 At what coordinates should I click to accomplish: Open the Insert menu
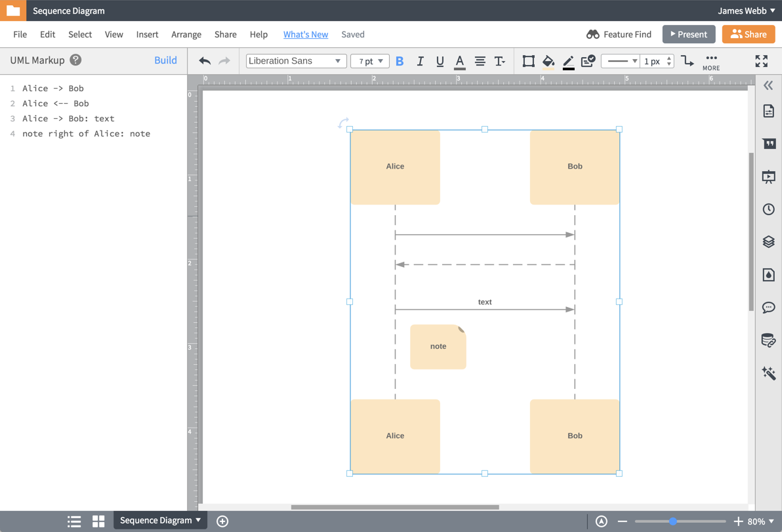(x=147, y=34)
